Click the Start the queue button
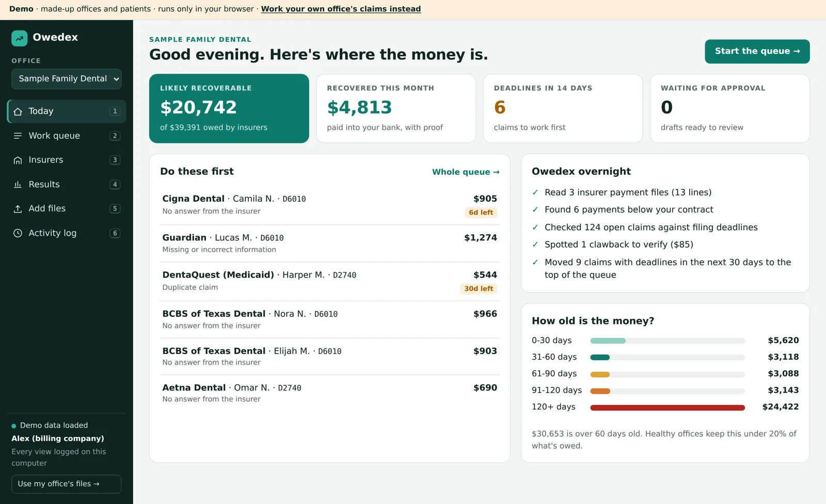This screenshot has height=504, width=826. point(757,51)
